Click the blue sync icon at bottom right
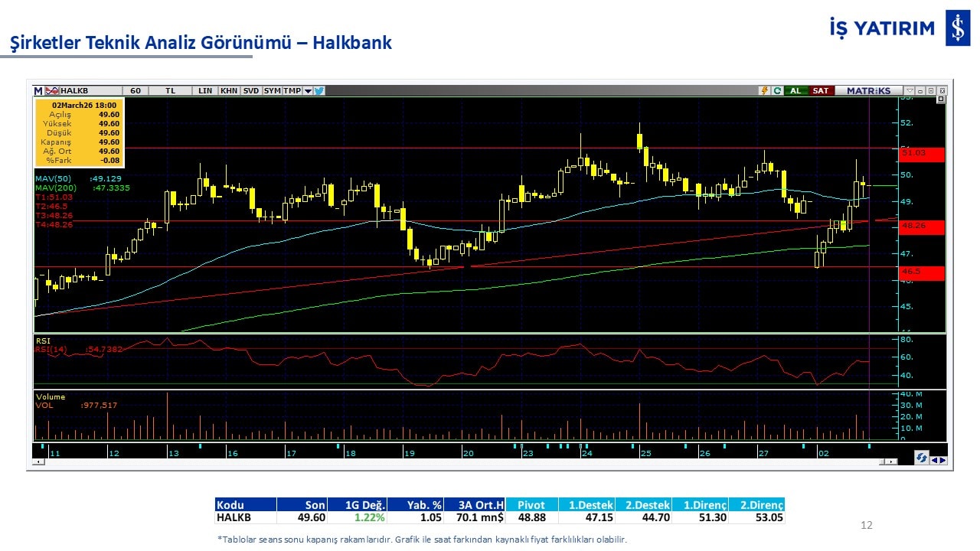 922,458
